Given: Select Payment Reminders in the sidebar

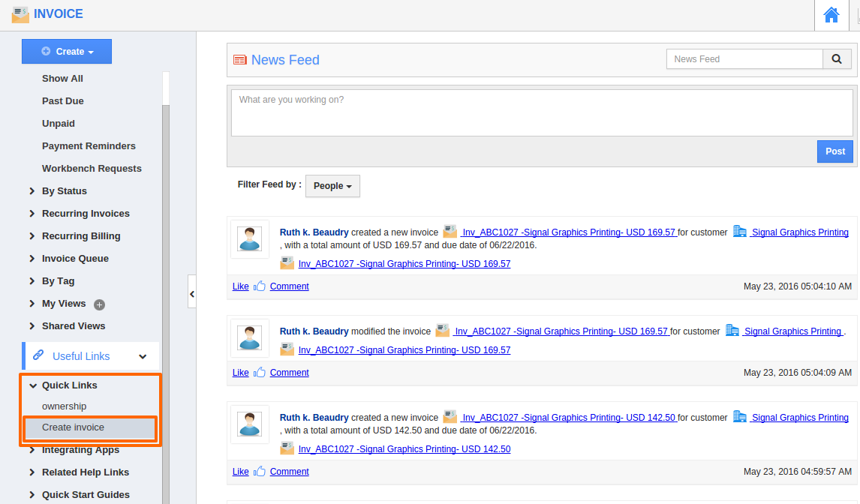Looking at the screenshot, I should pos(89,146).
